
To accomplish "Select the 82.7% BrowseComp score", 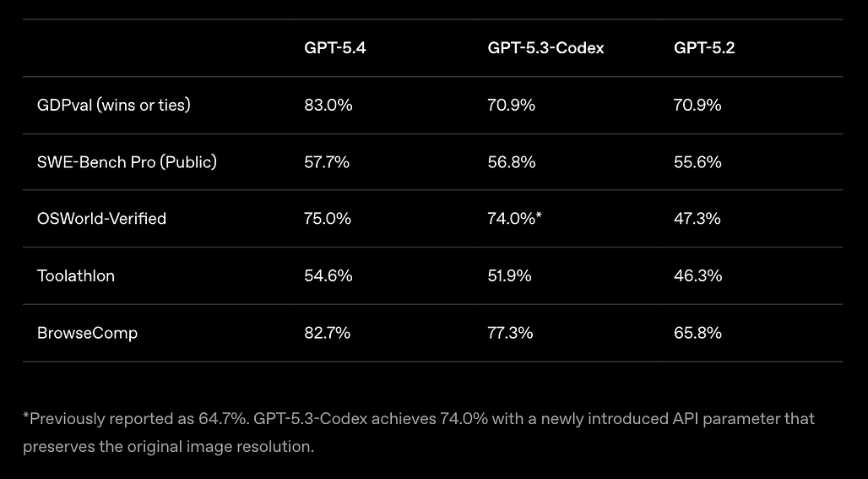I will [328, 333].
